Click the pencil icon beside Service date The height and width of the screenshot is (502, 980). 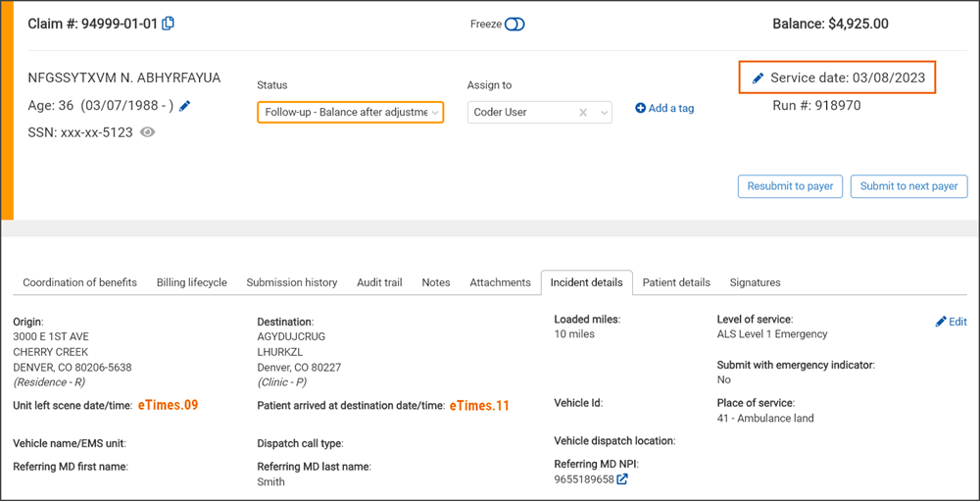click(758, 78)
